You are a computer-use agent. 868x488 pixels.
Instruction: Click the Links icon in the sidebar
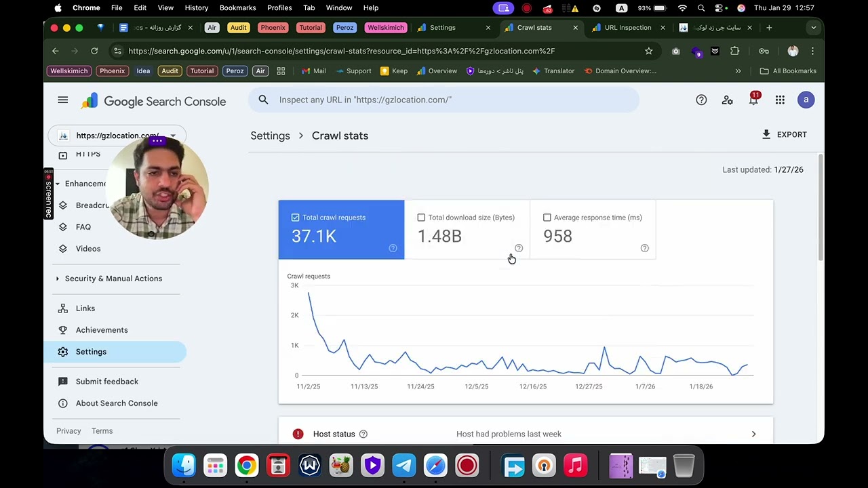click(63, 308)
